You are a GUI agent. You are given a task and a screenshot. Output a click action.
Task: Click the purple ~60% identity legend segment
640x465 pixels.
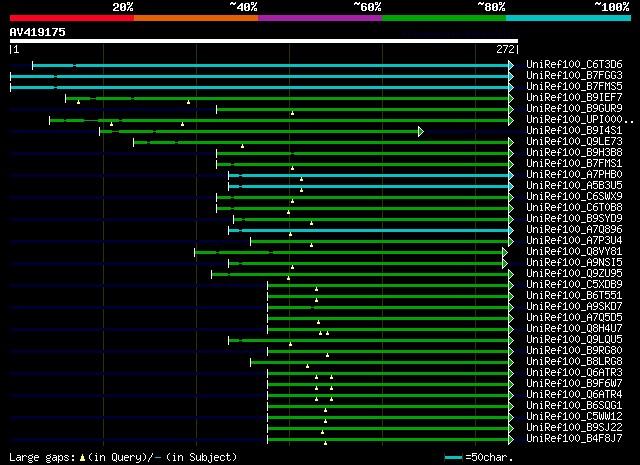(x=320, y=18)
